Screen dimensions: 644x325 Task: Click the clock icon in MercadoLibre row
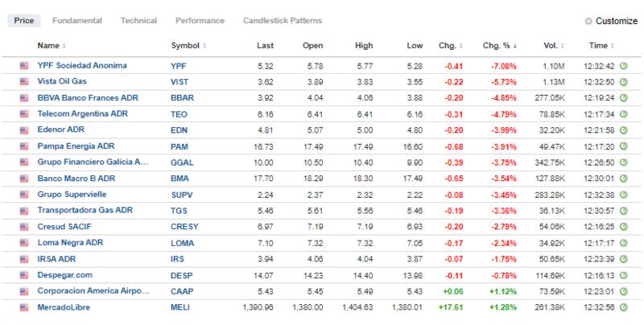click(x=623, y=306)
